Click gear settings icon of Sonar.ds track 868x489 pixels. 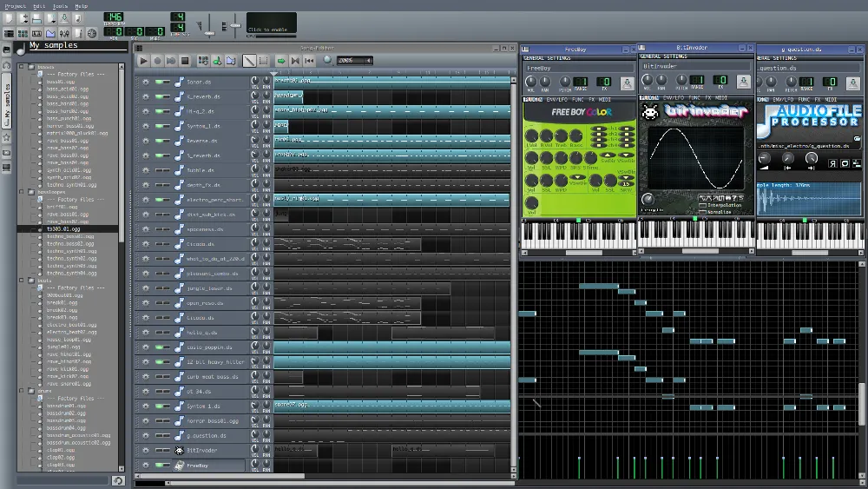[x=146, y=82]
